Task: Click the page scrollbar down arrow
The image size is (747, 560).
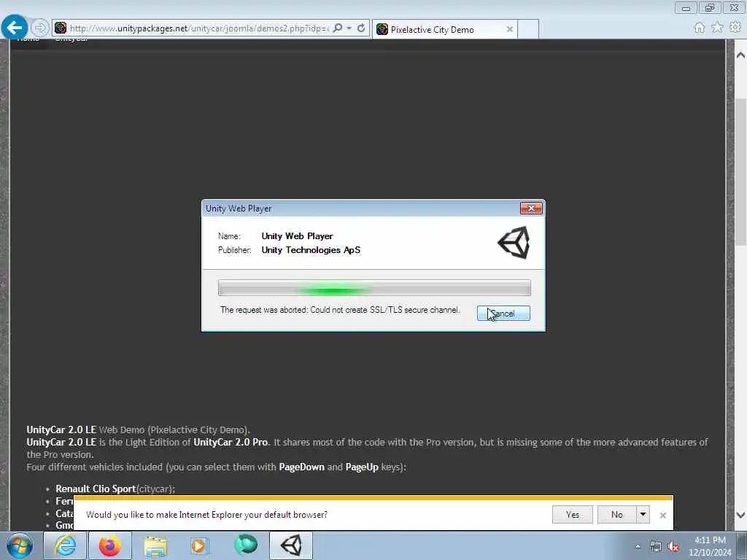Action: coord(740,515)
